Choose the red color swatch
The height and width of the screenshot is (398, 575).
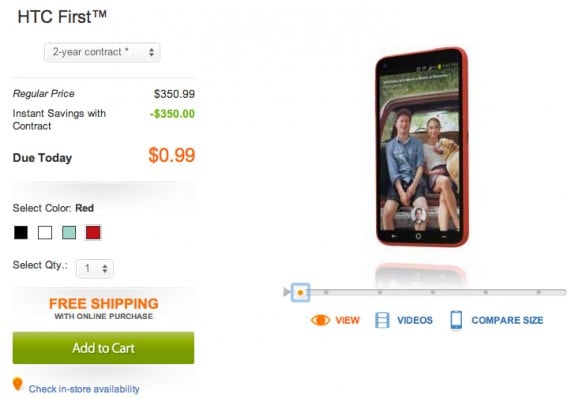point(93,233)
